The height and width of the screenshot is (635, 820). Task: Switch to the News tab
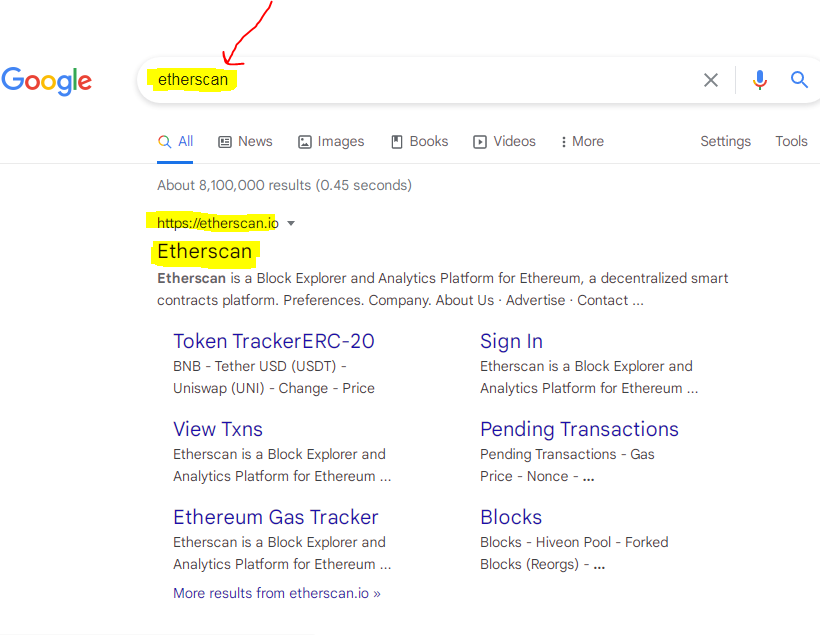click(245, 142)
